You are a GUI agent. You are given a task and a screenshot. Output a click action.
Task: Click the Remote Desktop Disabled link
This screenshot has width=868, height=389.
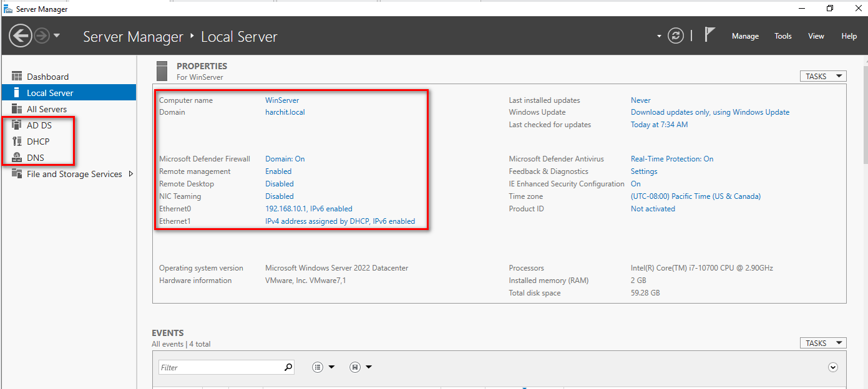279,184
